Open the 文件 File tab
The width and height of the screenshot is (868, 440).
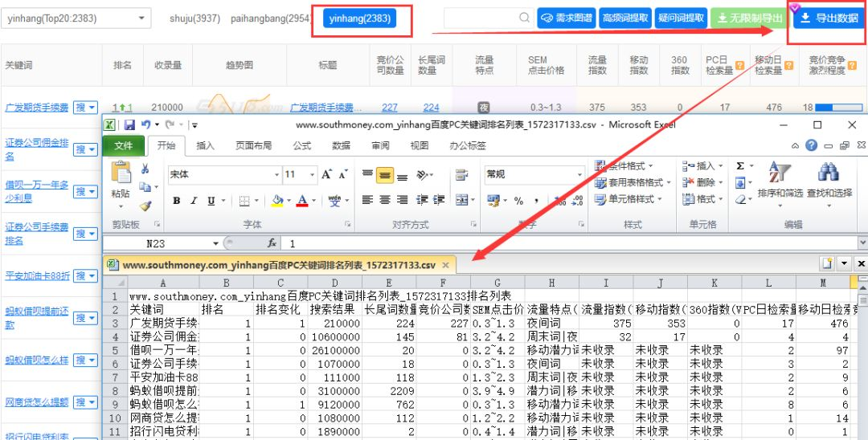point(124,146)
